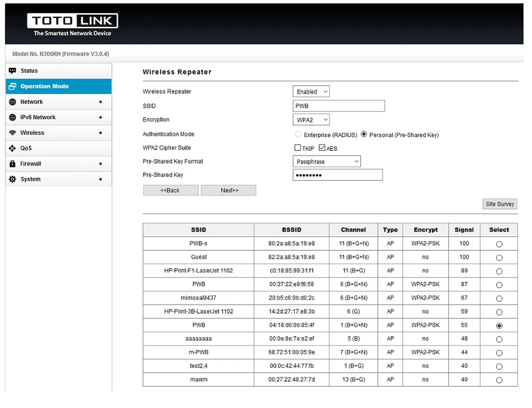Click the Next>> button

[229, 190]
